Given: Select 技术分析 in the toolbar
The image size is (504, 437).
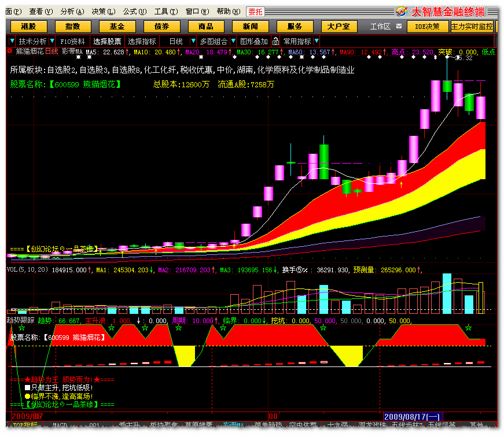Looking at the screenshot, I should pos(32,42).
